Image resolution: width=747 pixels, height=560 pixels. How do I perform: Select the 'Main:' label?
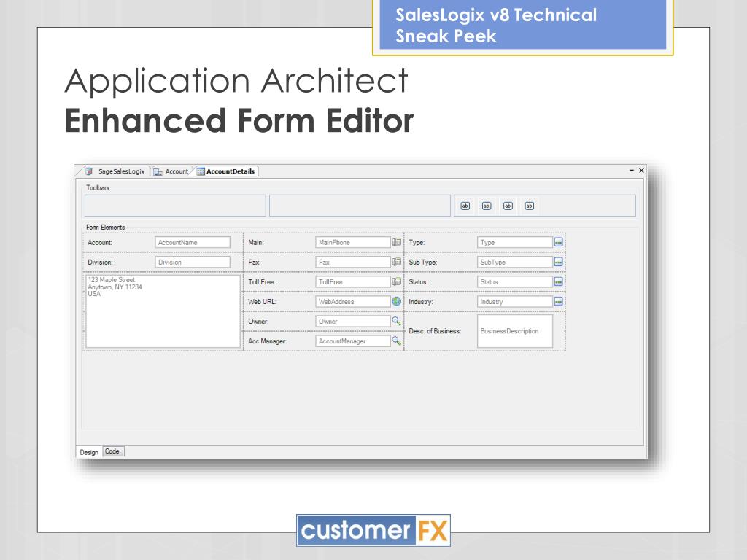[256, 242]
